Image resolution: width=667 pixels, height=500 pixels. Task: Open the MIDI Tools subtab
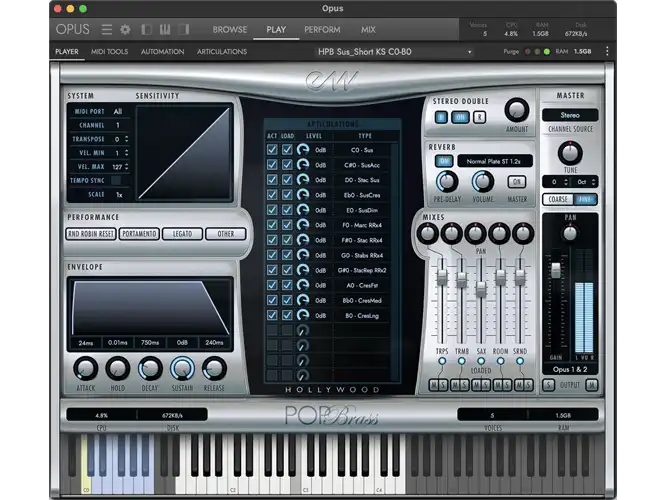109,51
